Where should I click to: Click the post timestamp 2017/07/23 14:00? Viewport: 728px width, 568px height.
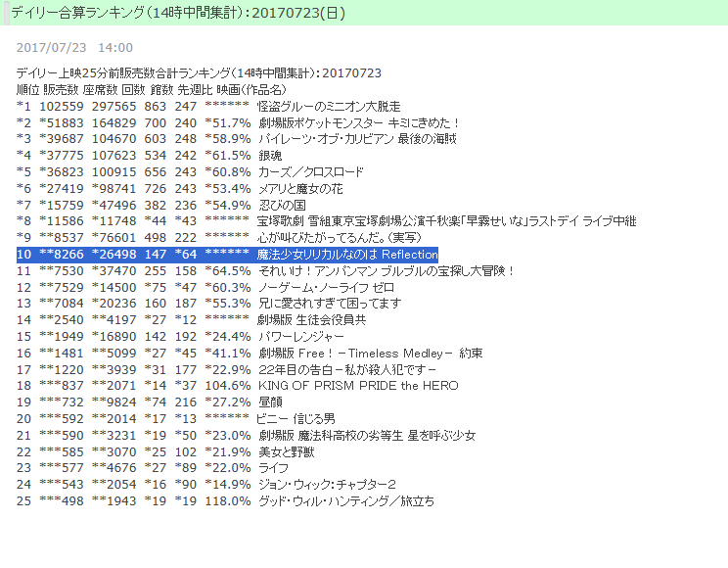click(x=74, y=47)
